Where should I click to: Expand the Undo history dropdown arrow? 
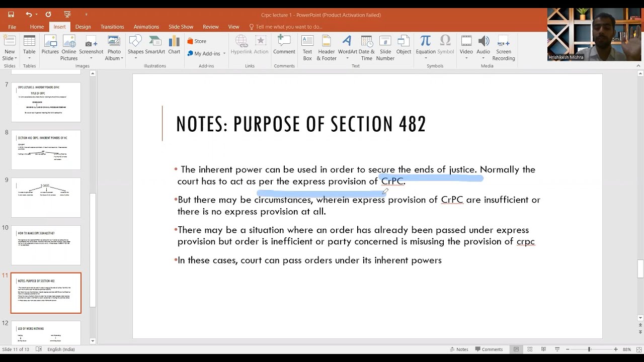click(x=37, y=15)
